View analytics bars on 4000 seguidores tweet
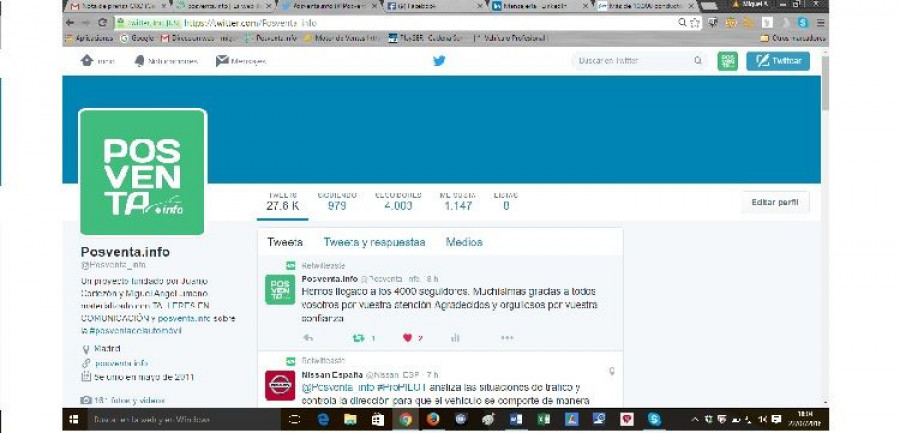The image size is (900, 433). [455, 338]
